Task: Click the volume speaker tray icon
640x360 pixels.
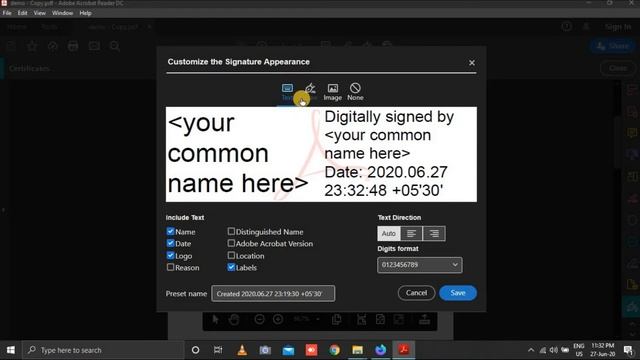Action: (x=553, y=350)
